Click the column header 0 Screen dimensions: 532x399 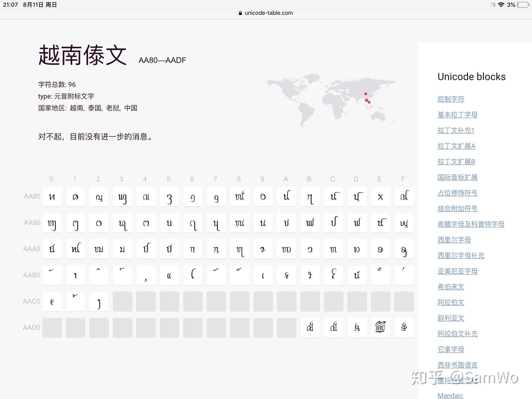pos(51,179)
